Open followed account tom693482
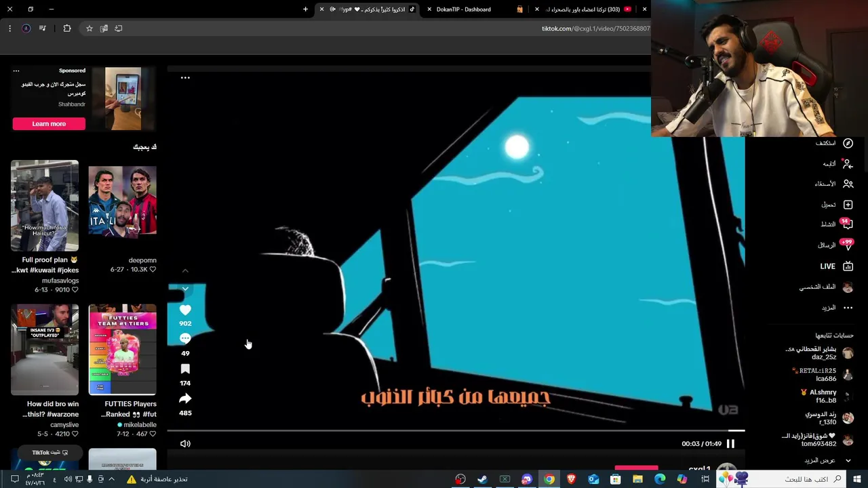Screen dimensions: 868x488 [817, 440]
